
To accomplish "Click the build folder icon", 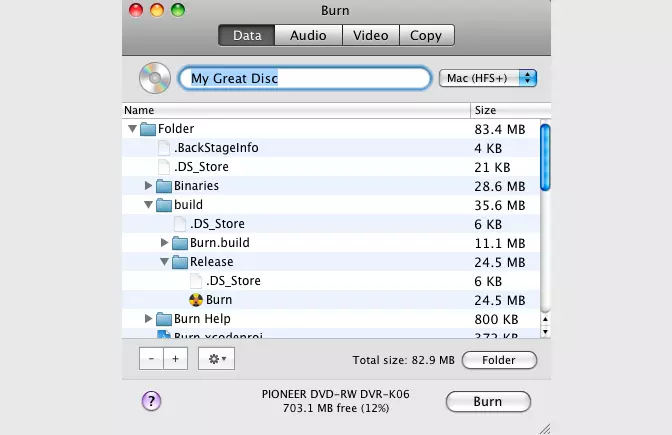I will coord(164,205).
